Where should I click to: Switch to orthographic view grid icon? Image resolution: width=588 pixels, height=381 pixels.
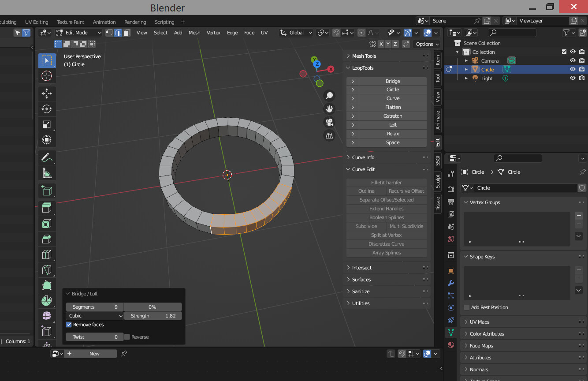click(329, 135)
